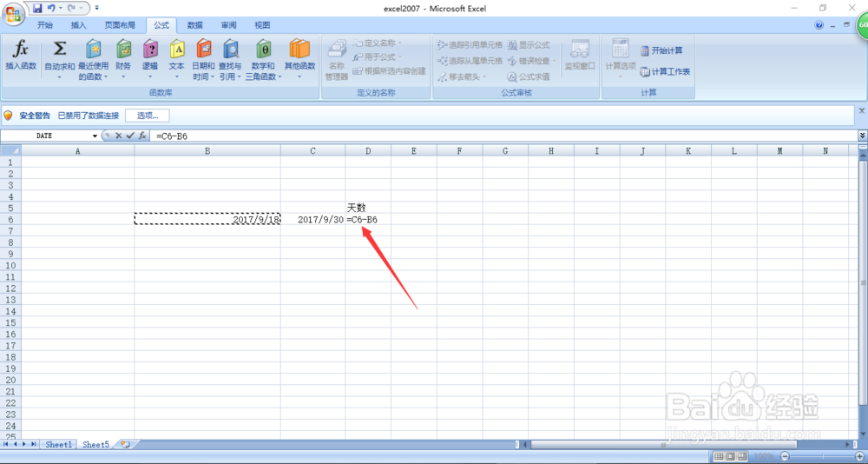Click the Redo icon in quick access toolbar
The image size is (868, 464).
71,8
